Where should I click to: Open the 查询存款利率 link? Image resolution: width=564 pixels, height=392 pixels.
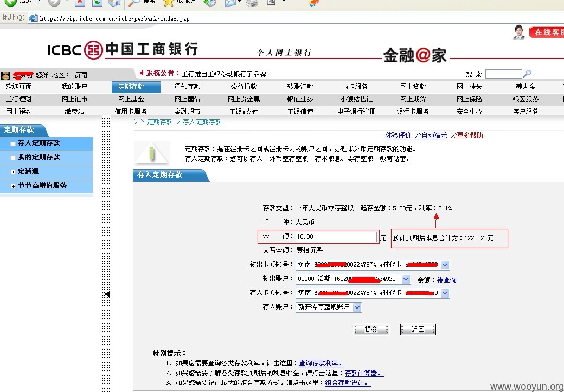322,363
